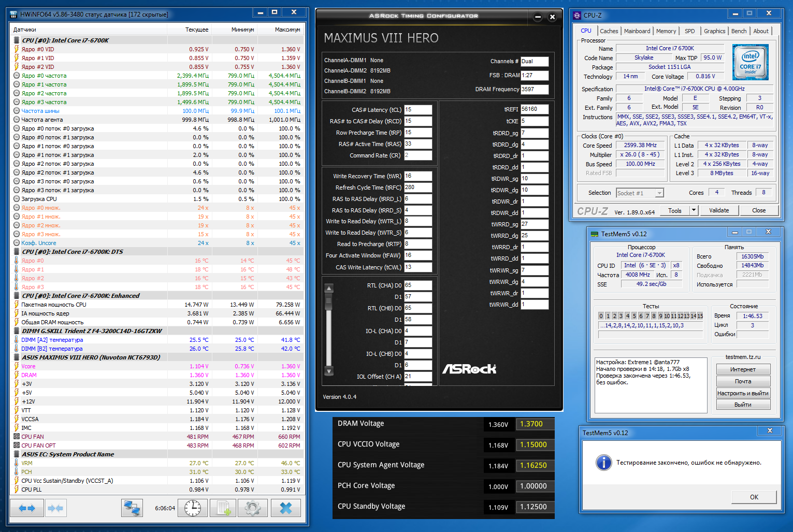Open Socket #1 selection dropdown in CPU-Z
The width and height of the screenshot is (793, 532).
pyautogui.click(x=659, y=193)
